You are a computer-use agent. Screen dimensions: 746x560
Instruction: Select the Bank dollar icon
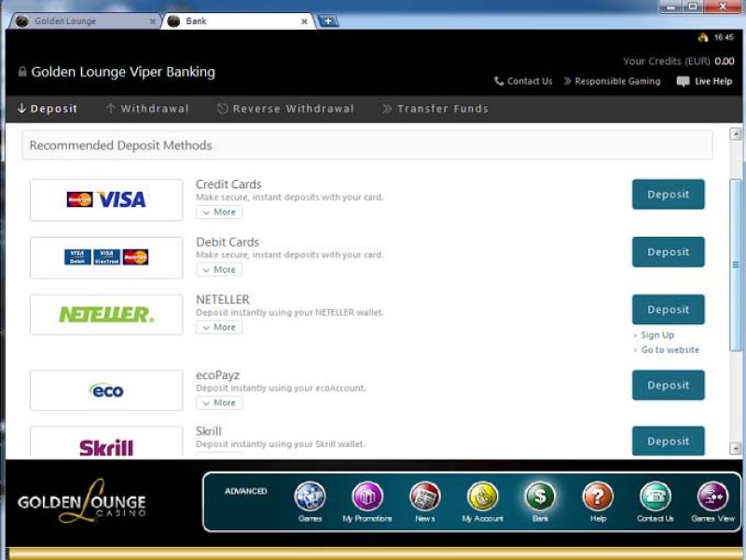point(540,497)
